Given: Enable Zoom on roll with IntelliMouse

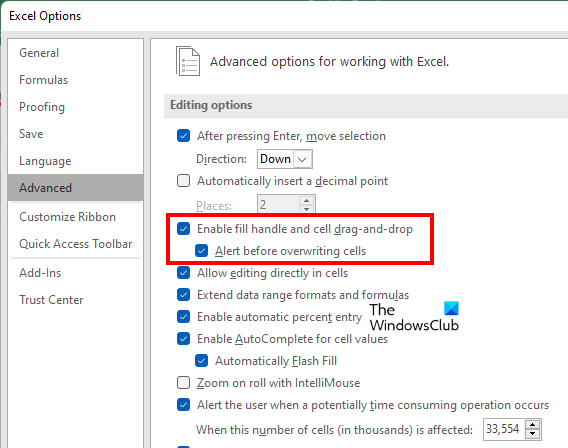Looking at the screenshot, I should (183, 383).
